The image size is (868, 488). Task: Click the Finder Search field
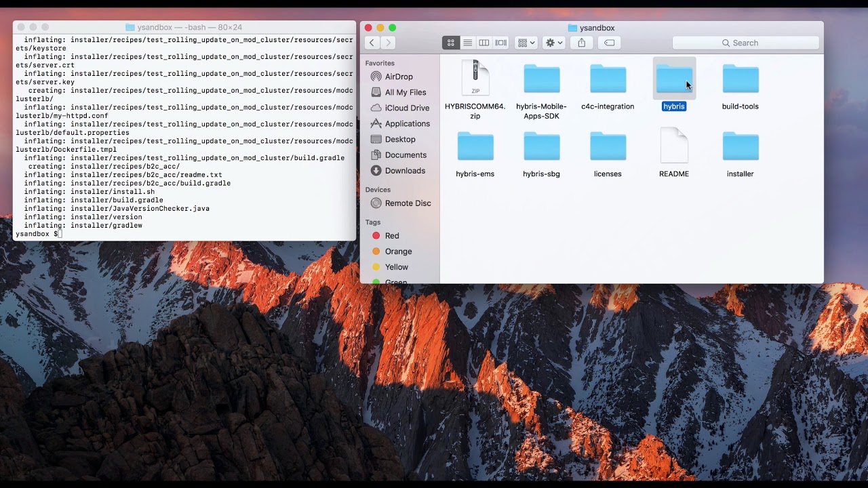pyautogui.click(x=746, y=43)
